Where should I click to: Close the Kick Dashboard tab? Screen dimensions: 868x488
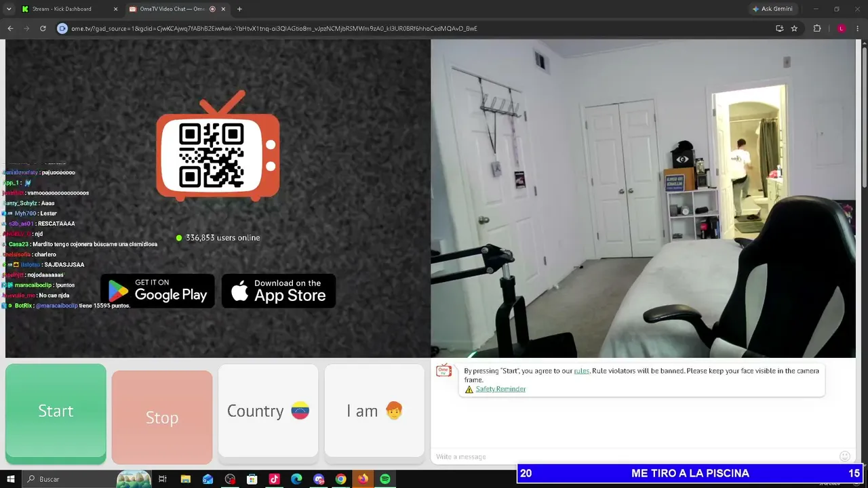pyautogui.click(x=115, y=9)
